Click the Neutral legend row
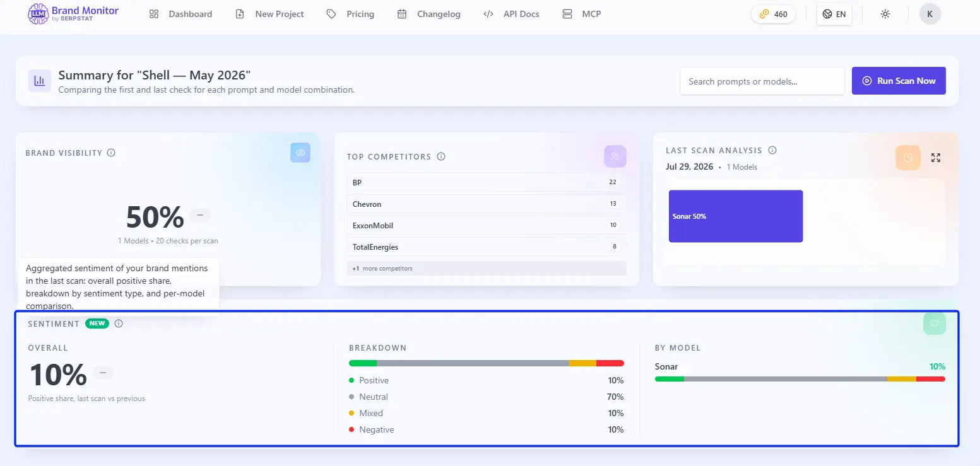The width and height of the screenshot is (980, 466). pyautogui.click(x=486, y=397)
